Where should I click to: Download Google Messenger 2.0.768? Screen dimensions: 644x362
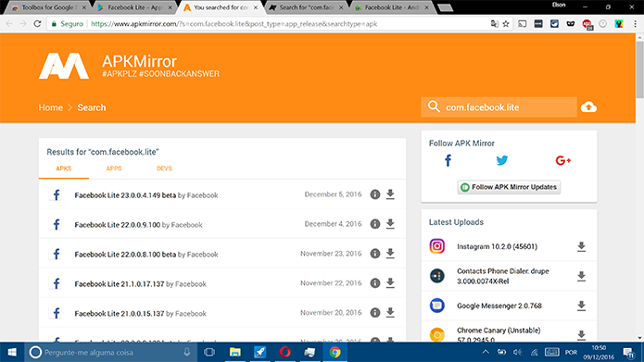581,306
